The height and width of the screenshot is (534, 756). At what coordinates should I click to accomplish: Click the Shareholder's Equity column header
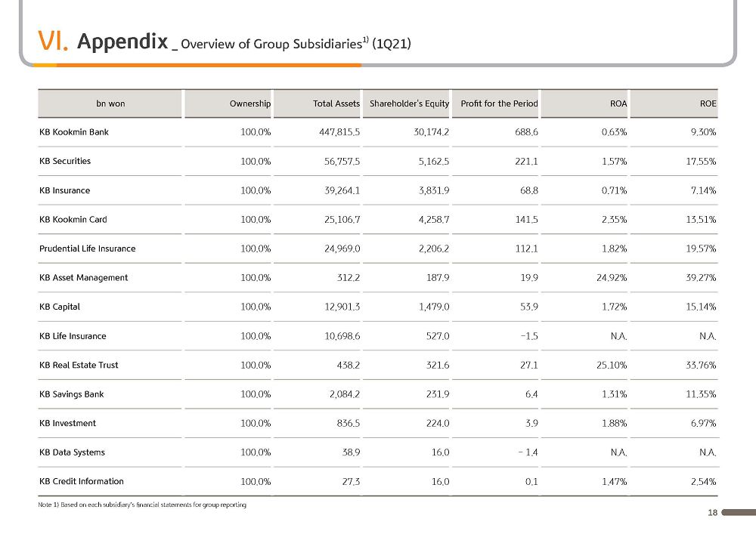pos(409,103)
